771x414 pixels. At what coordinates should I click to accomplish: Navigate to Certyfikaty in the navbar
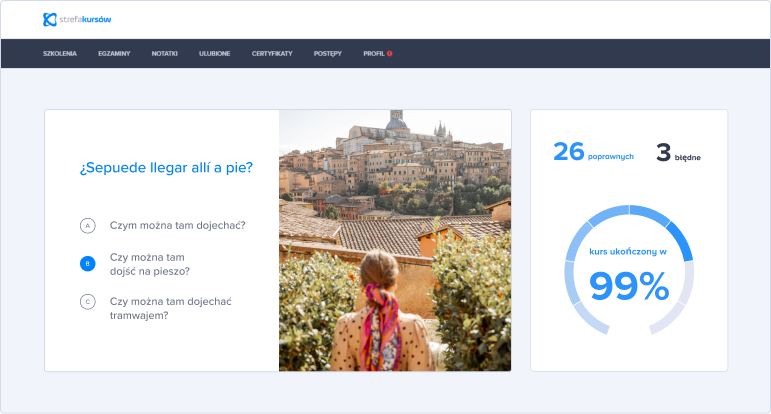click(272, 53)
